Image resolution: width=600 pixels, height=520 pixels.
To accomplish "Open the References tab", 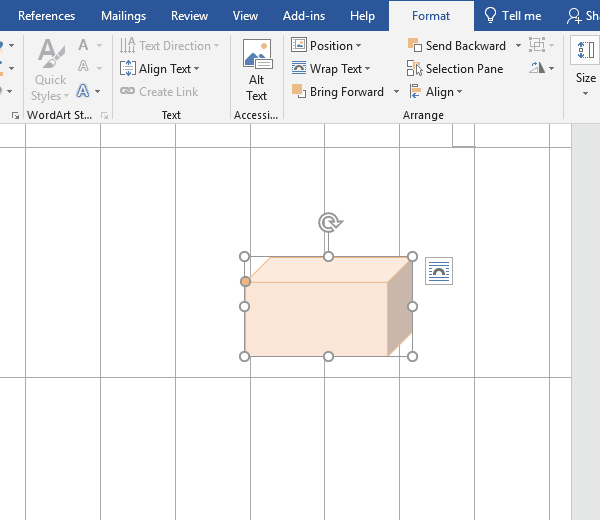I will (x=46, y=16).
